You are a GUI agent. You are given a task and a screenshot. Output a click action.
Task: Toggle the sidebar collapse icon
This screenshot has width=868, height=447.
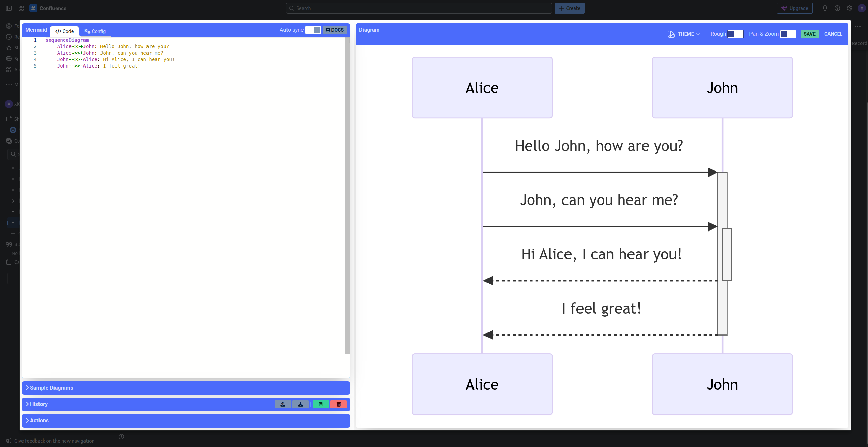click(9, 8)
